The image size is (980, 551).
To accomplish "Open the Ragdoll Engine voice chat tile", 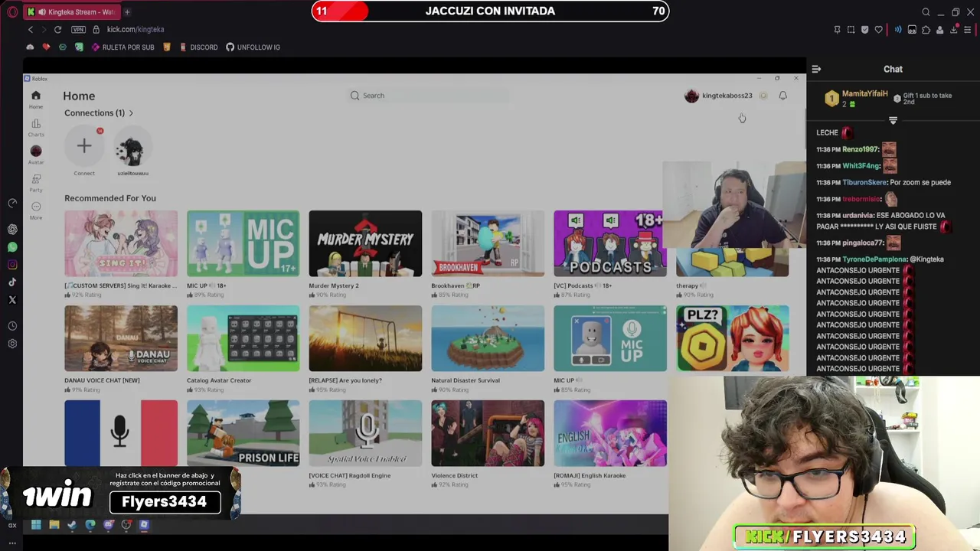I will point(365,433).
